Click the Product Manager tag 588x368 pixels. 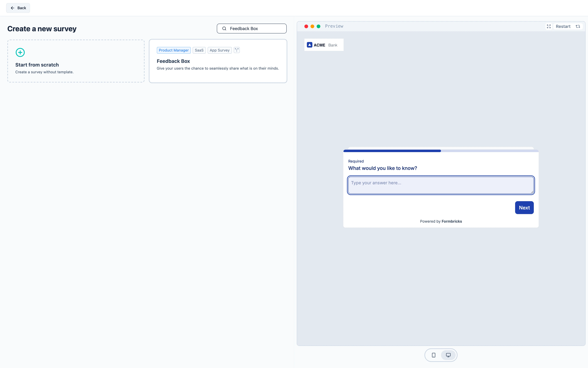coord(174,50)
